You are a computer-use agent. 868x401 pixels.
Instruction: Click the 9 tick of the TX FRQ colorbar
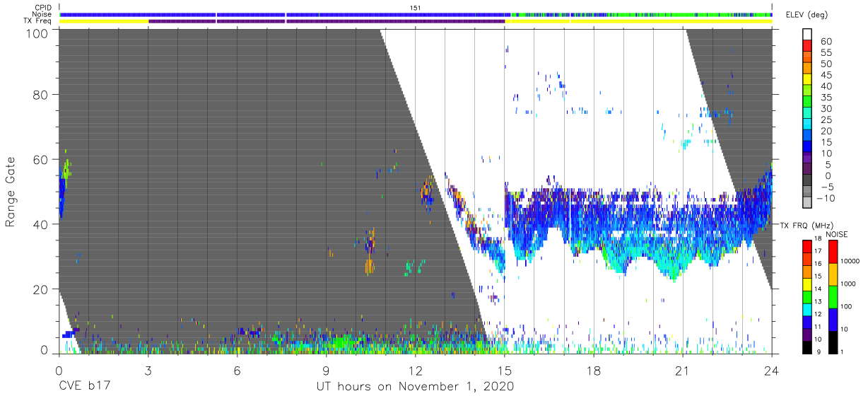[x=817, y=351]
